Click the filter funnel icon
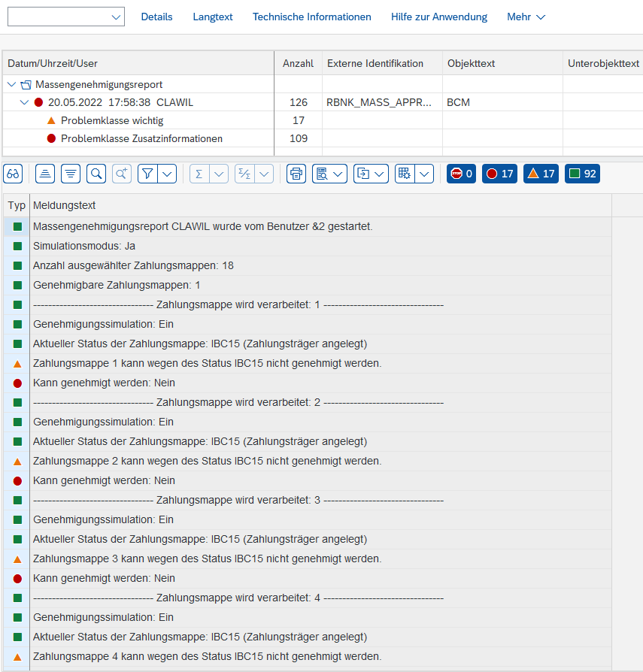 [148, 174]
